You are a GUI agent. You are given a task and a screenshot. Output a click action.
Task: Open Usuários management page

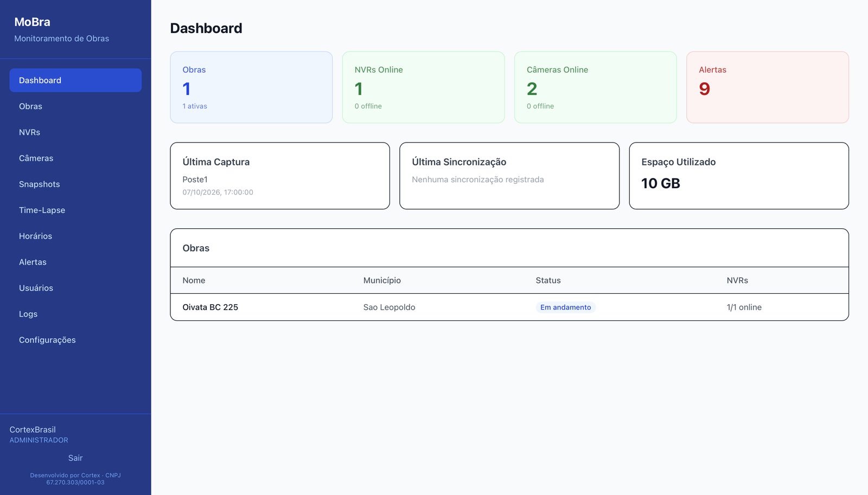click(x=75, y=288)
